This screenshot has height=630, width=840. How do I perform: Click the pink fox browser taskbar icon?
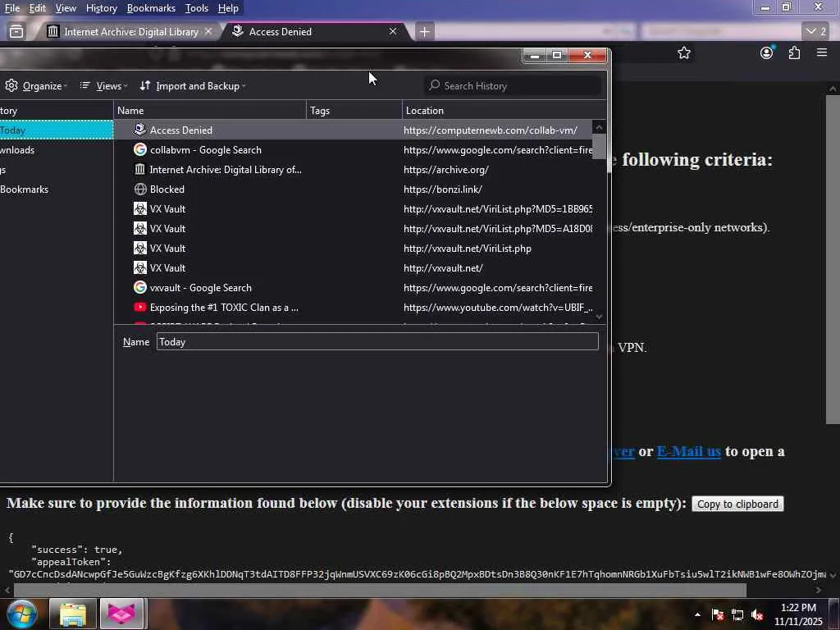[121, 614]
